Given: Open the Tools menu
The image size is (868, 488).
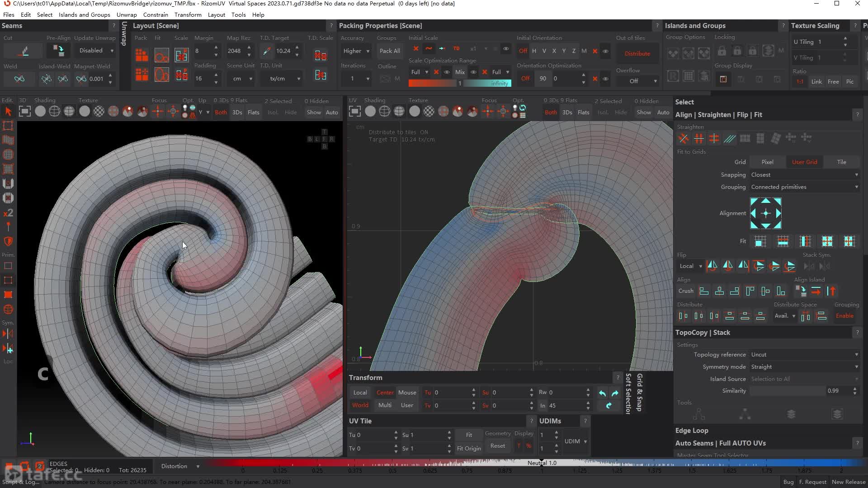Looking at the screenshot, I should tap(238, 14).
